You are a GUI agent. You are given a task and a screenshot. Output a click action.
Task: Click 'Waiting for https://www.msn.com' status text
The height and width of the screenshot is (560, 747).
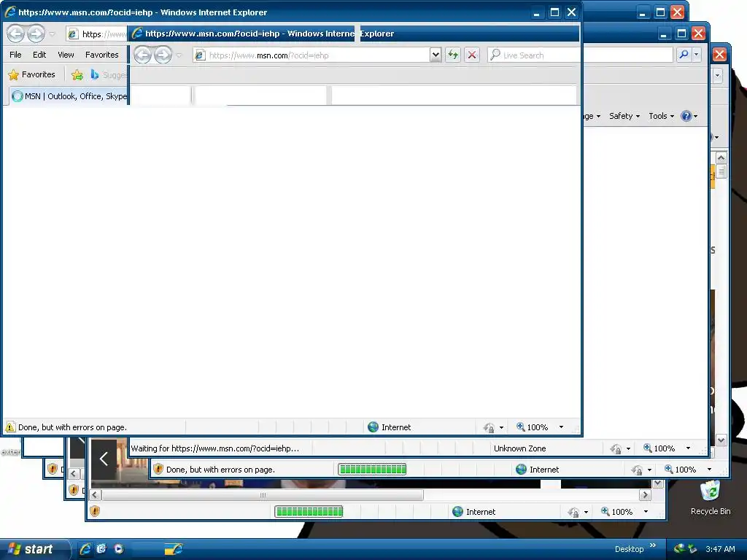click(215, 448)
